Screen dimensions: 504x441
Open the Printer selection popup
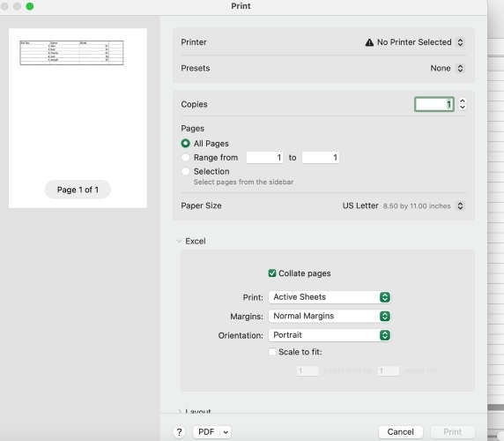click(x=460, y=42)
